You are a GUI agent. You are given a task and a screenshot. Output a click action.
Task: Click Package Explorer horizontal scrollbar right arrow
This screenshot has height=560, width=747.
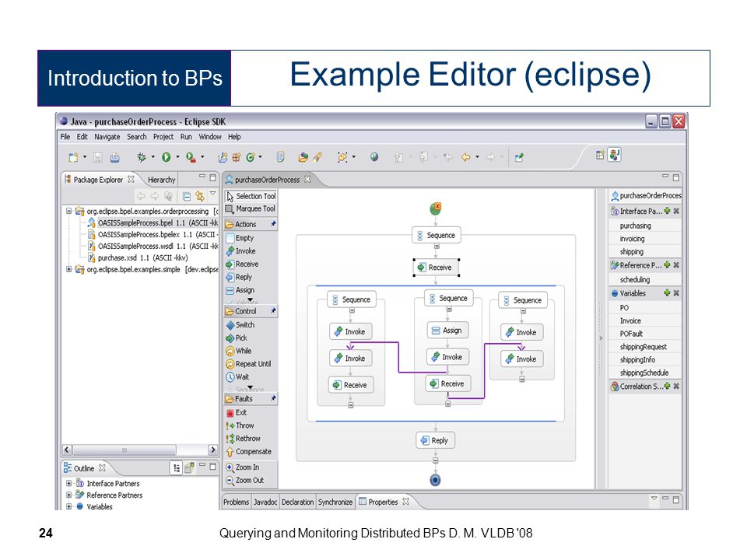[x=213, y=450]
